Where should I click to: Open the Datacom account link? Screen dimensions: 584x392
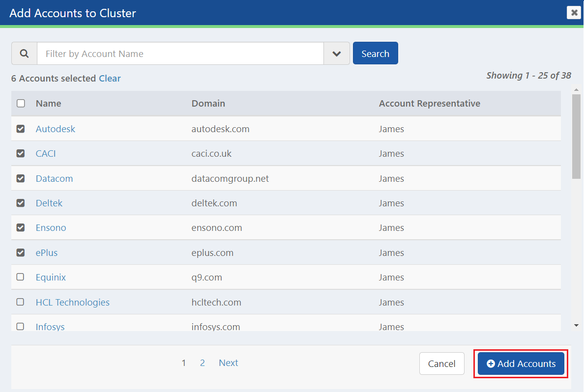(55, 178)
